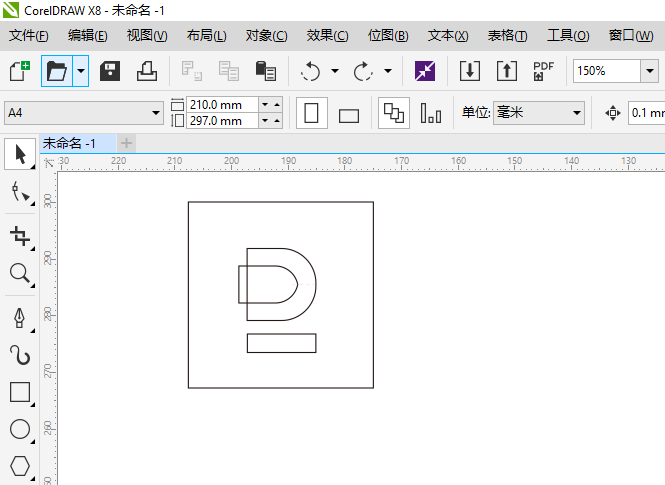The width and height of the screenshot is (665, 485).
Task: Click the 150% zoom level field
Action: tap(606, 71)
